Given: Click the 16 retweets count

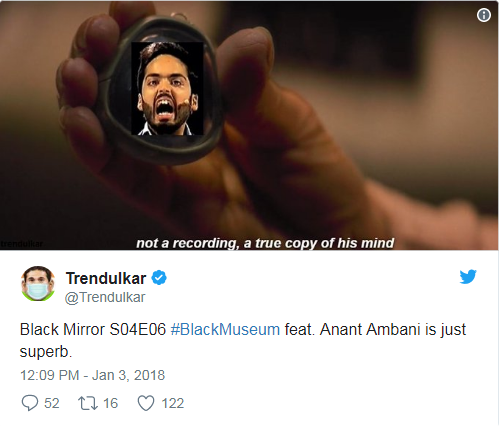Looking at the screenshot, I should click(x=110, y=403).
